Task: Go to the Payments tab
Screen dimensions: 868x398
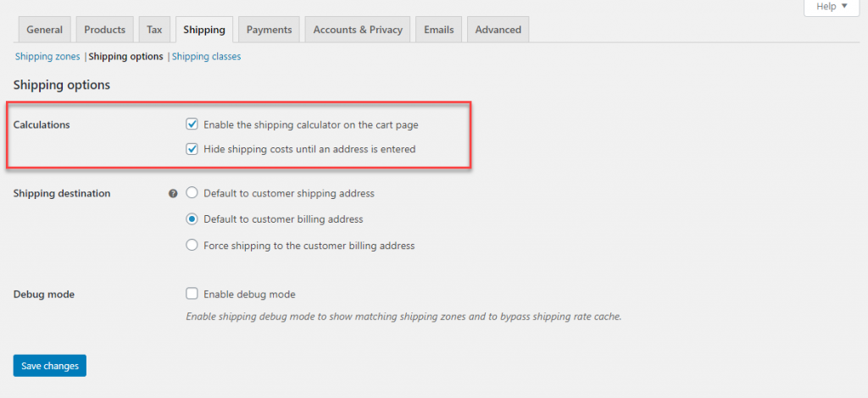Action: 269,30
